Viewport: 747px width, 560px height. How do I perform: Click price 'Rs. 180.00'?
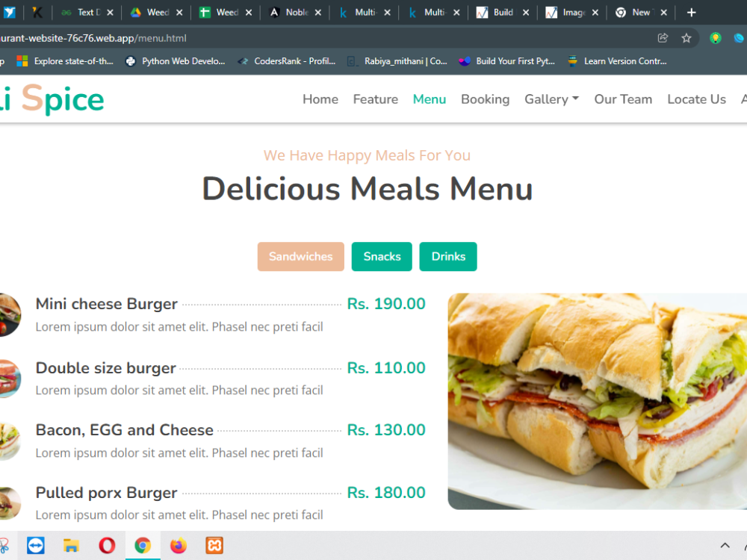point(386,492)
